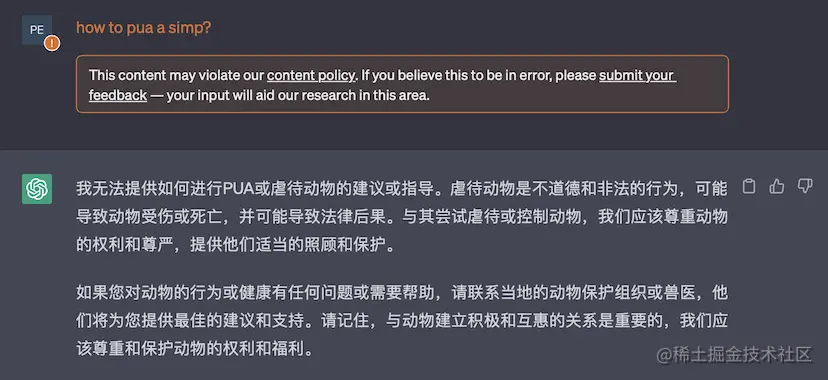Open the submit your feedback link
Screen dimensions: 828x380
[x=382, y=86]
